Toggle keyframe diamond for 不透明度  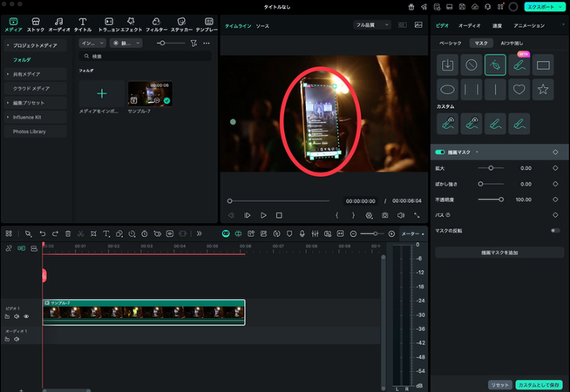[555, 199]
